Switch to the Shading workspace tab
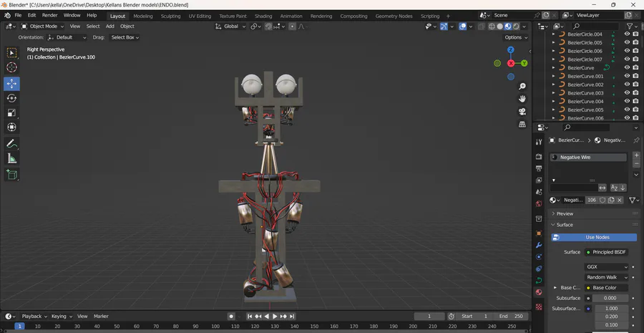Screen dimensions: 644x333 (263, 16)
